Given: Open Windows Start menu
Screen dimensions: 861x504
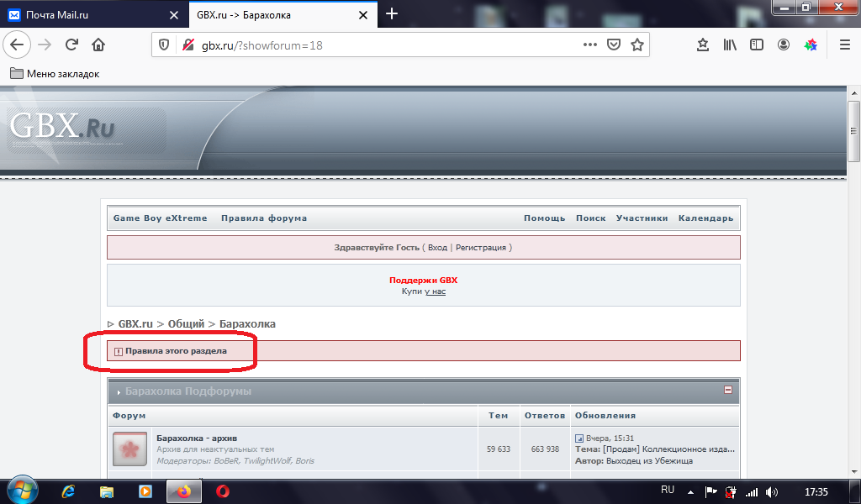Looking at the screenshot, I should coord(23,490).
